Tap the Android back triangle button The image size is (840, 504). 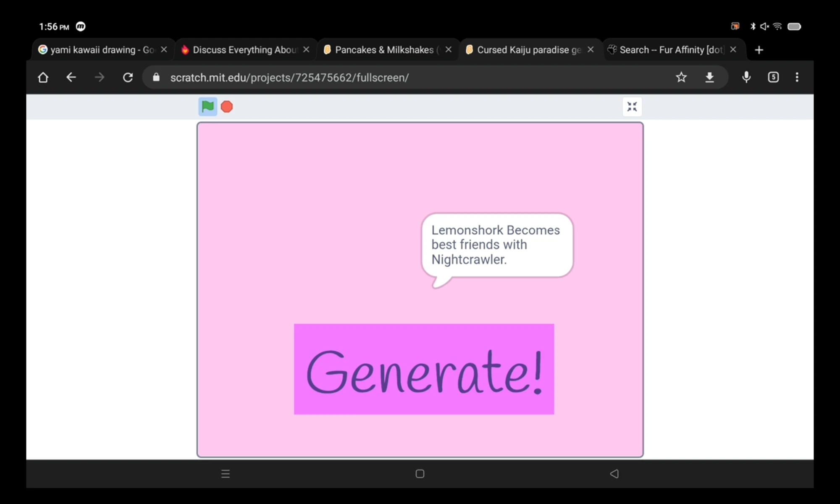(x=614, y=474)
